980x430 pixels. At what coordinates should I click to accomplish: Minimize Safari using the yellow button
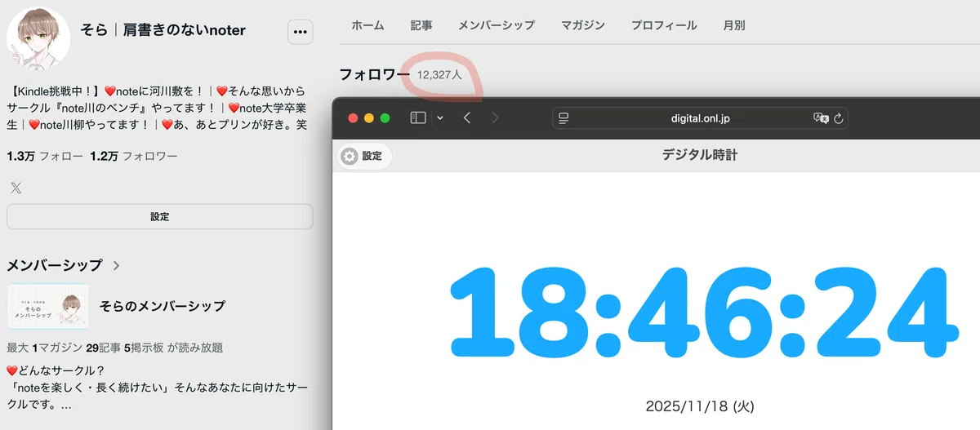click(369, 118)
